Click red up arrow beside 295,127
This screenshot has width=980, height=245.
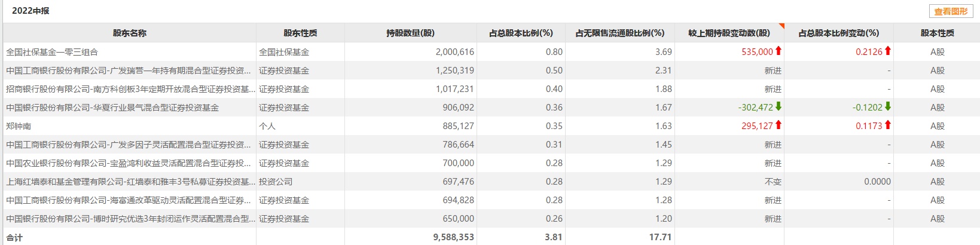tap(778, 125)
